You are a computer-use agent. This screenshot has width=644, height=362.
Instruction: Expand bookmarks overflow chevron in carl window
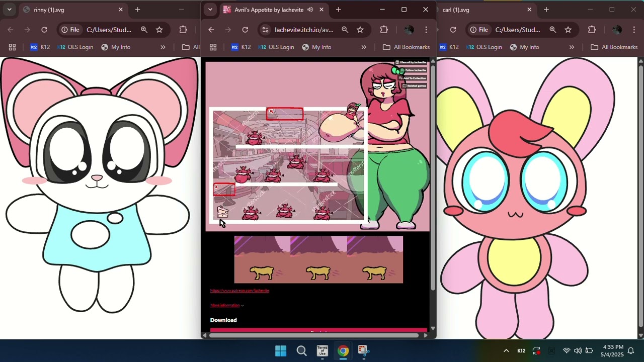[572, 47]
